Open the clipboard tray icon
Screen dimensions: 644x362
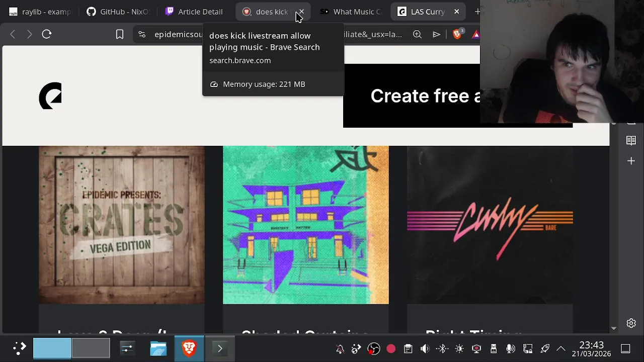(x=408, y=348)
